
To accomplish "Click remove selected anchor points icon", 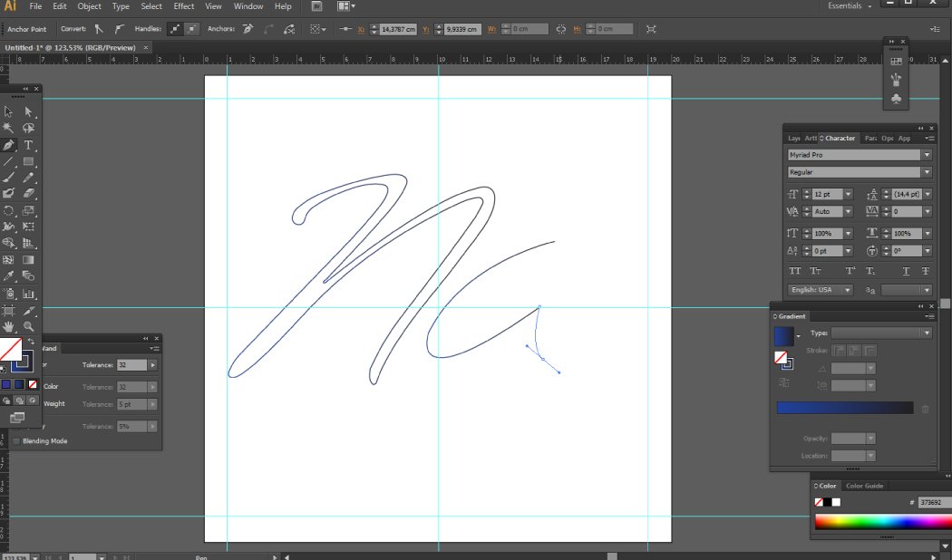I will [248, 28].
